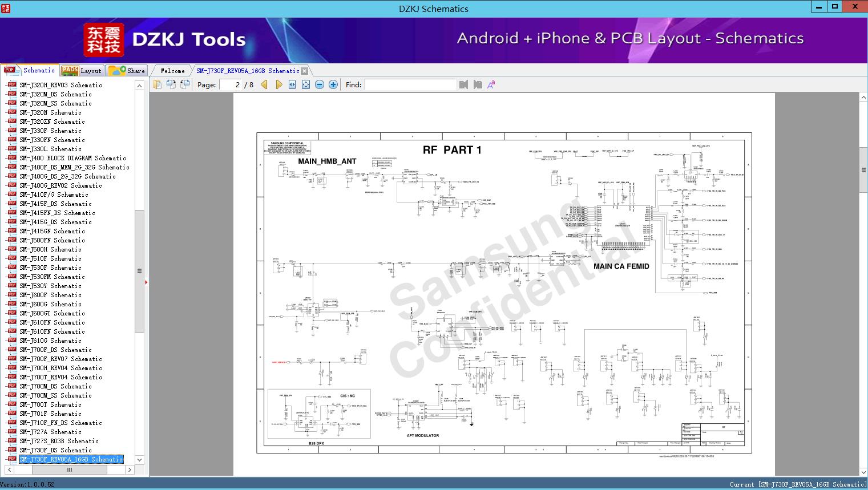The height and width of the screenshot is (490, 868).
Task: Go to the previous page
Action: 264,84
